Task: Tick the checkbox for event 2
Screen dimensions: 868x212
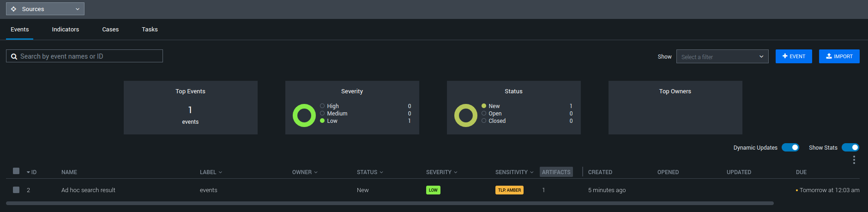Action: 16,190
